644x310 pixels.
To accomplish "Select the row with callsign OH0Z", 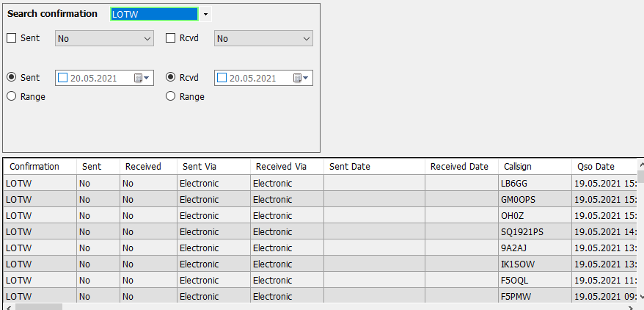I will click(321, 215).
